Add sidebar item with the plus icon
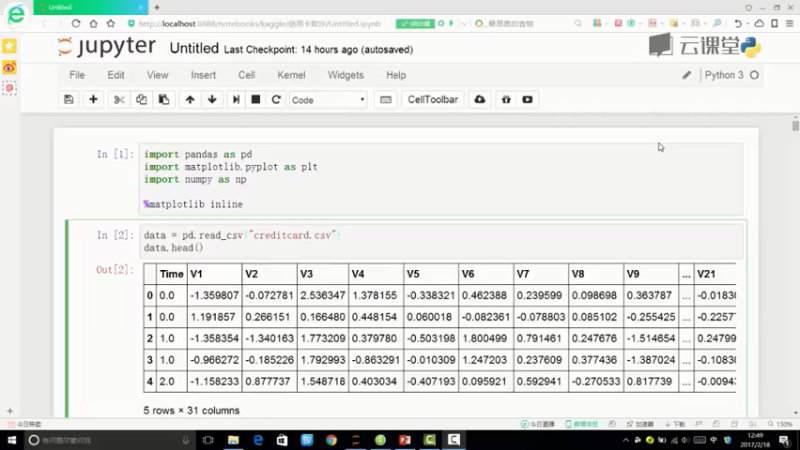The image size is (800, 450). 10,411
